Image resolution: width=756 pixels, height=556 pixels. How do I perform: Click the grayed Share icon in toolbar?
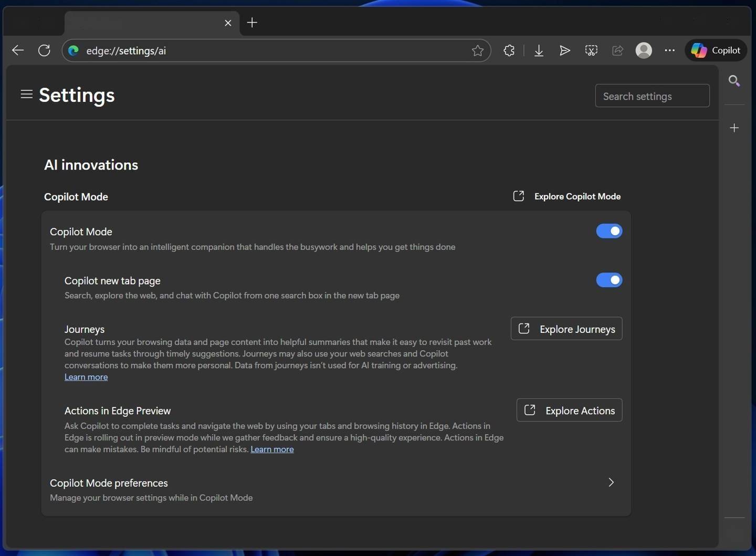pos(617,50)
